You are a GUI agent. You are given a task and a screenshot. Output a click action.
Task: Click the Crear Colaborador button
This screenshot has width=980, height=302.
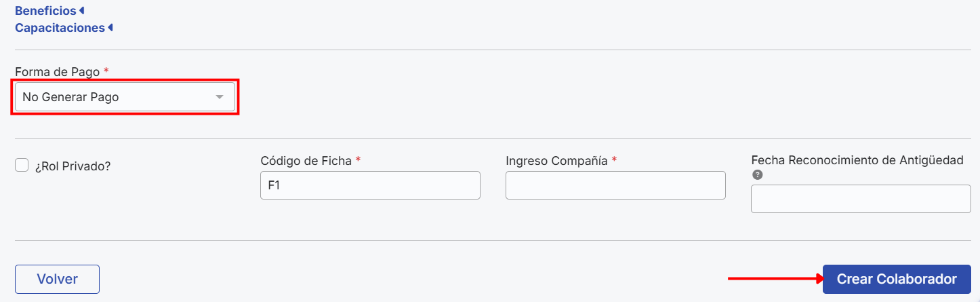click(896, 279)
